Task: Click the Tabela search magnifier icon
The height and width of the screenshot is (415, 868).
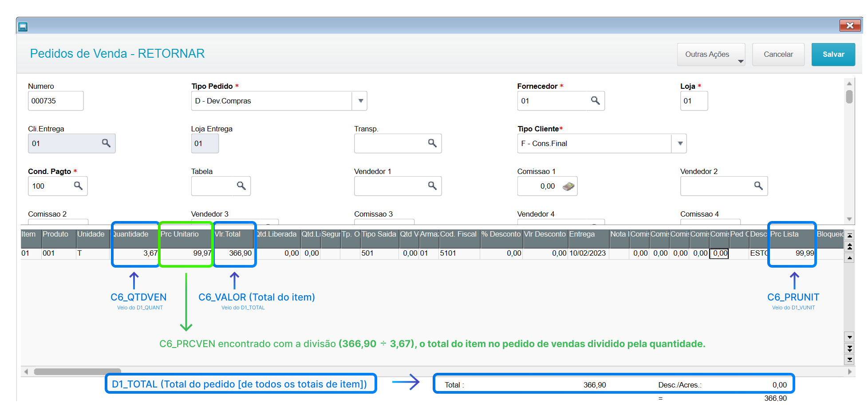Action: pyautogui.click(x=241, y=186)
